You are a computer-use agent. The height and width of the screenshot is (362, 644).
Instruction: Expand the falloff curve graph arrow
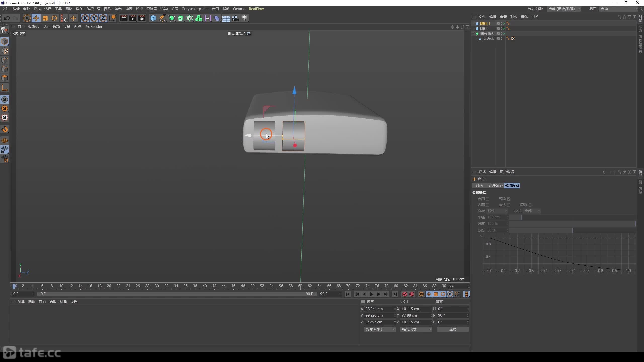[x=481, y=236]
